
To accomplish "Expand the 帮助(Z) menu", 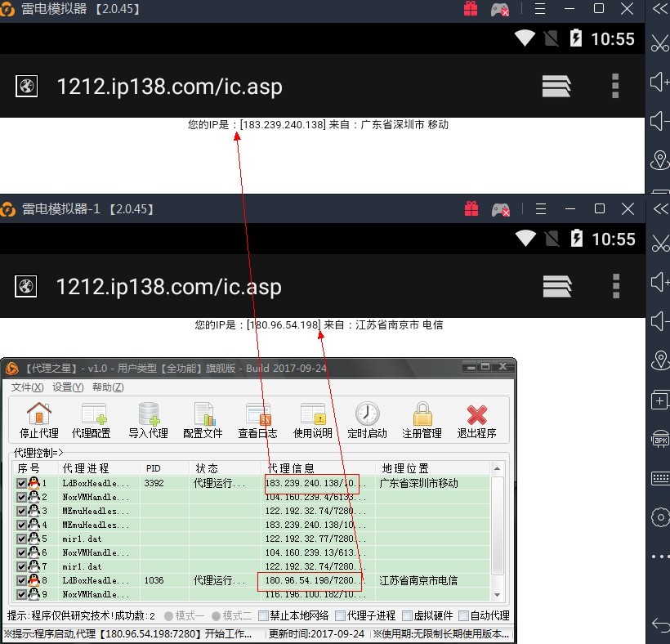I will (x=108, y=387).
